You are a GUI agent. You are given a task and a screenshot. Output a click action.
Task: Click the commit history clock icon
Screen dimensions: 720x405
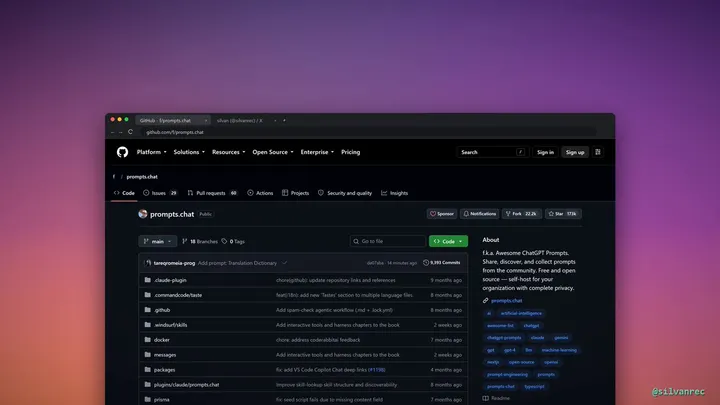(x=426, y=263)
